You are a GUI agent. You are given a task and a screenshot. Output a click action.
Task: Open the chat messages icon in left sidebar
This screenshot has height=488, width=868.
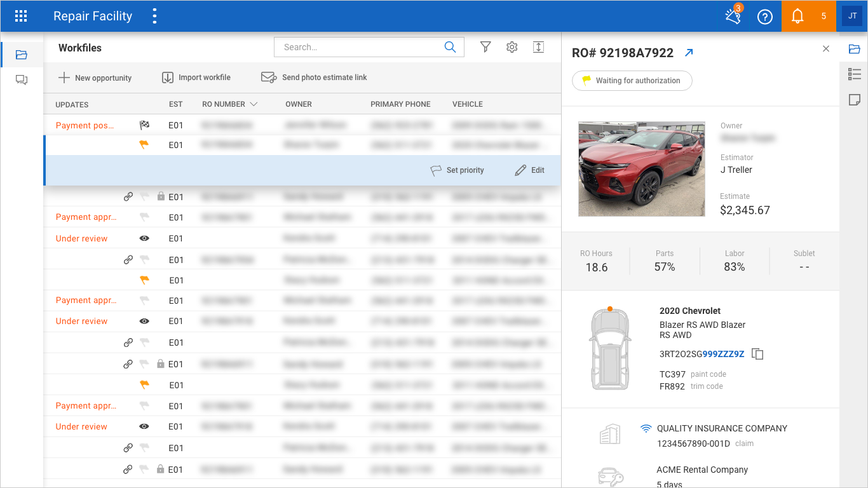(x=22, y=80)
